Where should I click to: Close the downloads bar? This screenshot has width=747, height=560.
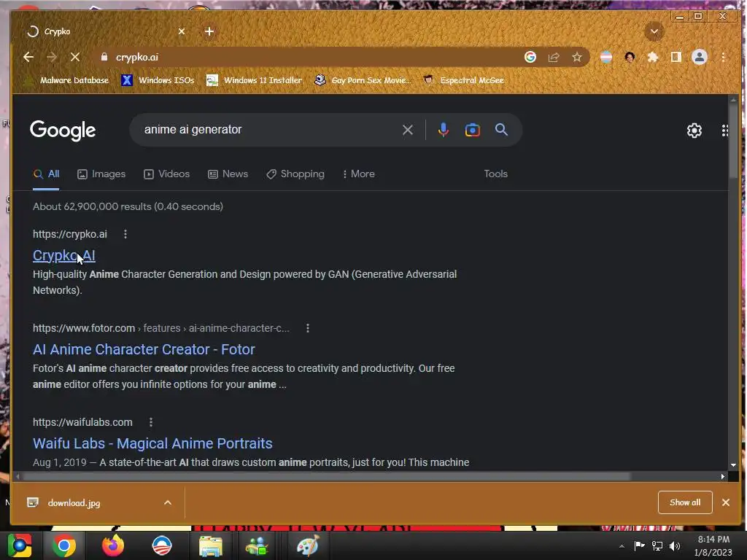pos(726,502)
